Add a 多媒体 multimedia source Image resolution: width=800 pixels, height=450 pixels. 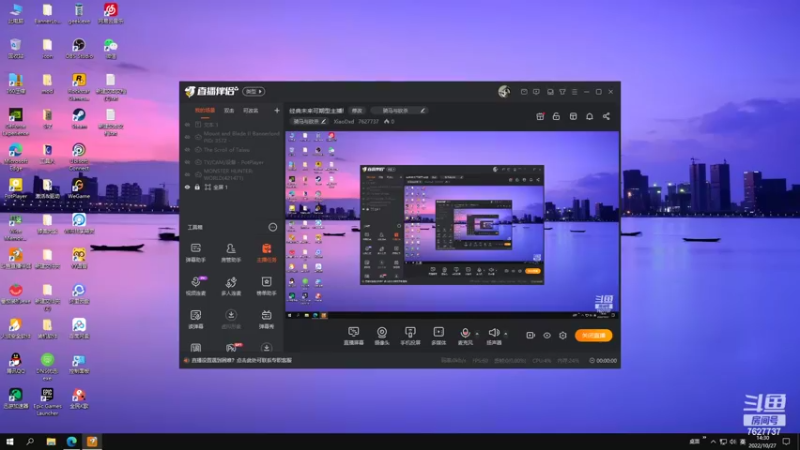click(438, 336)
